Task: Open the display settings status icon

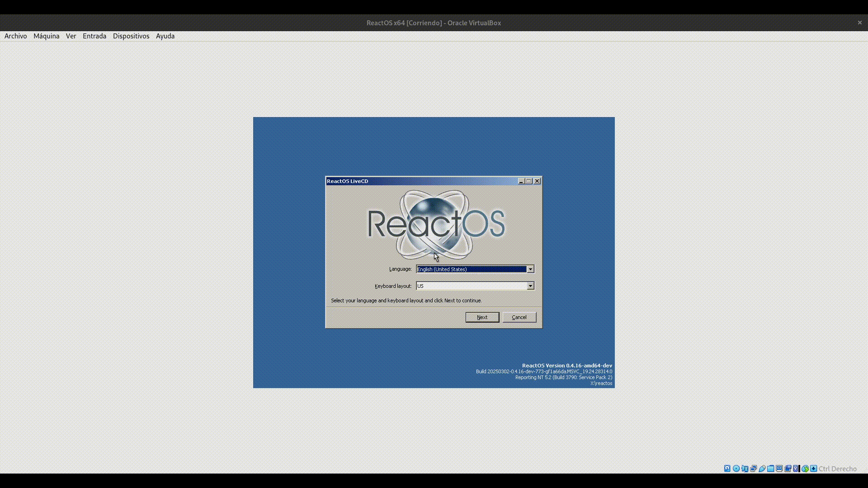Action: 779,469
